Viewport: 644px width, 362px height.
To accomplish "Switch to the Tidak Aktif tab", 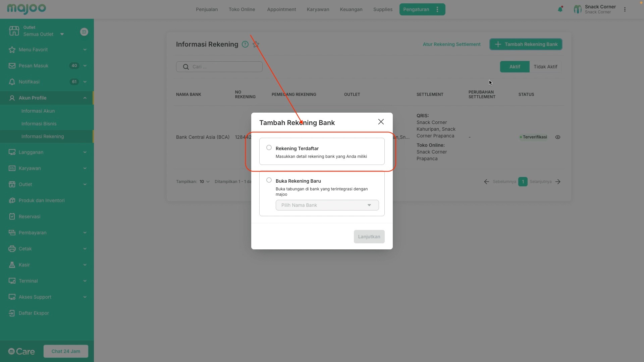I will [x=545, y=67].
